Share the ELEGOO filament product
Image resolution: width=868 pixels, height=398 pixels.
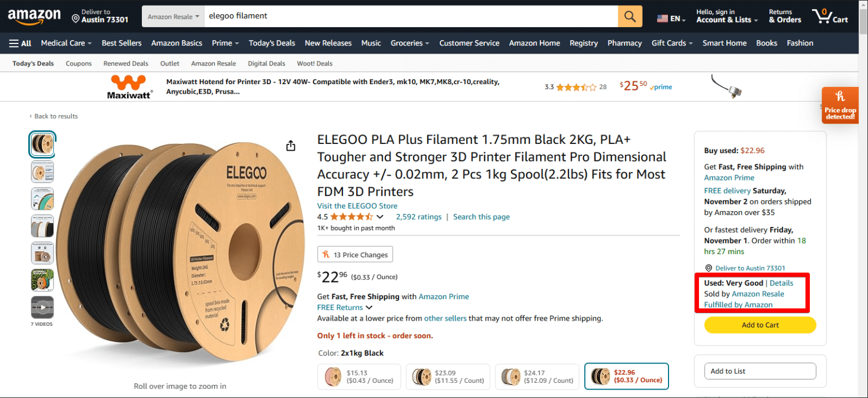(x=290, y=145)
